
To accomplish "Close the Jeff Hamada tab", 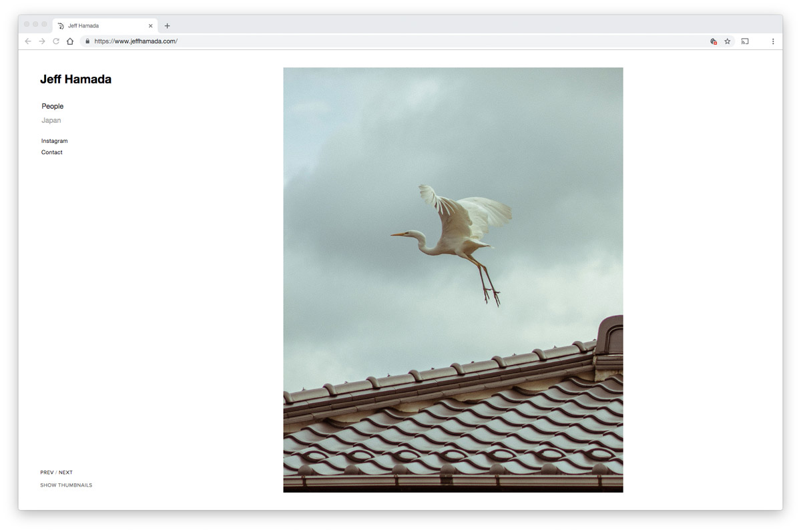I will tap(150, 26).
